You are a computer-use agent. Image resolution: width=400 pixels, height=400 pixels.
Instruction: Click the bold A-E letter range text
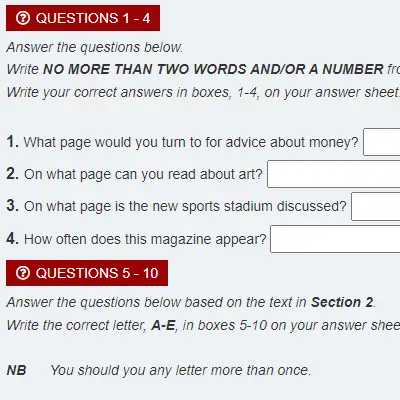click(163, 325)
